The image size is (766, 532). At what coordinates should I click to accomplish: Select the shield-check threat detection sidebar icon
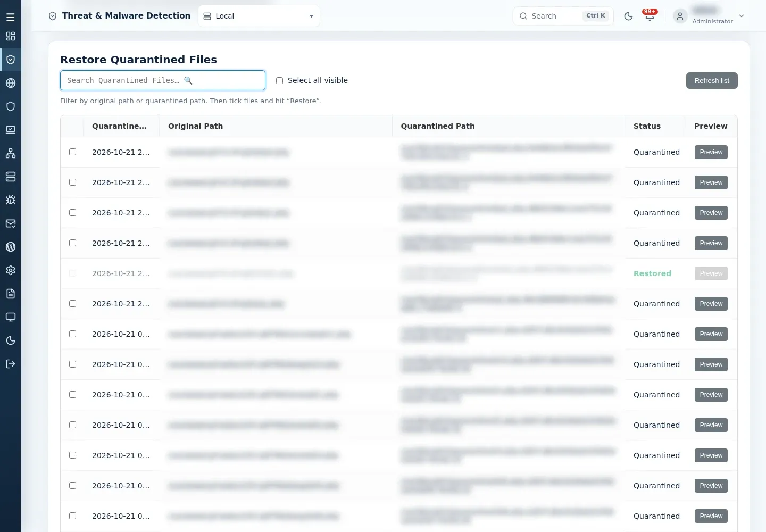pos(11,60)
